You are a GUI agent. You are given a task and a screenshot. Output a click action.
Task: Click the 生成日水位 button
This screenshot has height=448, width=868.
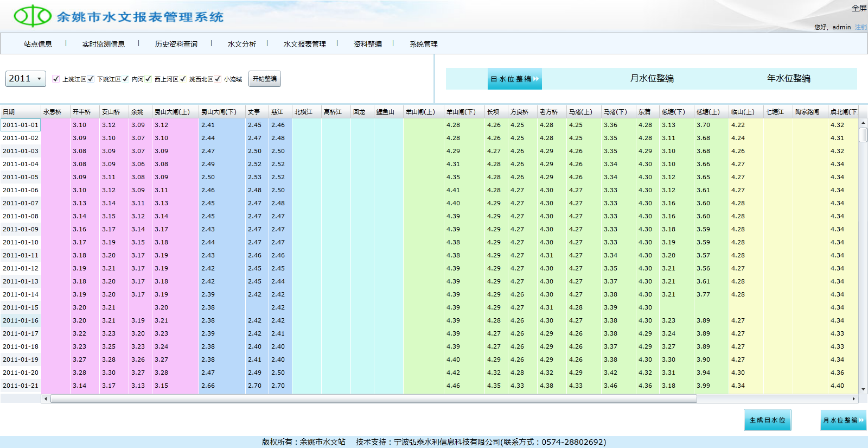pos(767,420)
